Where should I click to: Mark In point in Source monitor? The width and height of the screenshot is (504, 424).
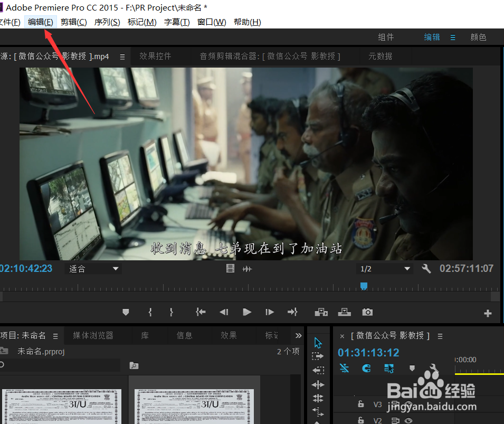pos(150,312)
